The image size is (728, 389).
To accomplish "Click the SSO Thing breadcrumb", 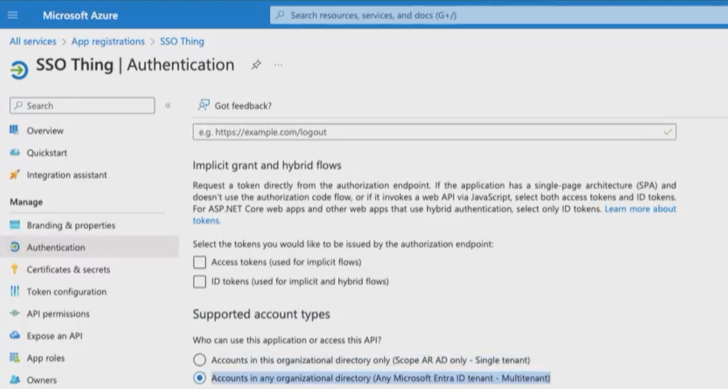I will (182, 41).
